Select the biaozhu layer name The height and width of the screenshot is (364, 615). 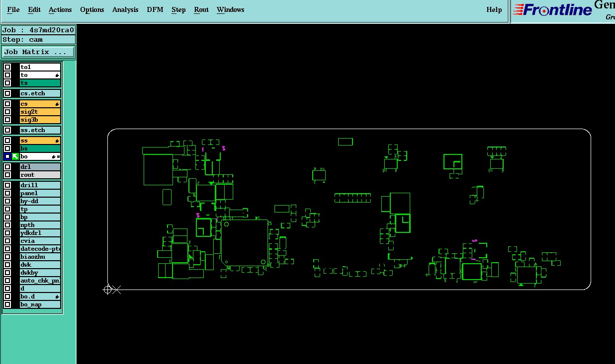tap(40, 257)
